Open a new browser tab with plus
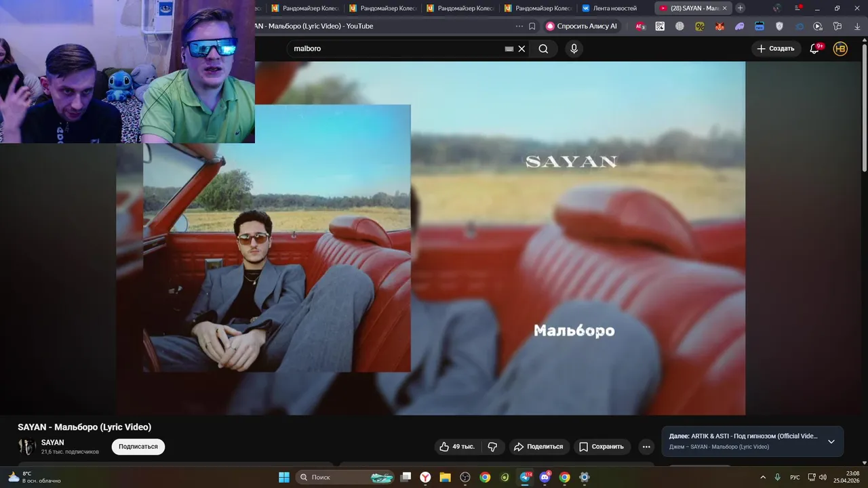Viewport: 868px width, 488px height. tap(741, 8)
